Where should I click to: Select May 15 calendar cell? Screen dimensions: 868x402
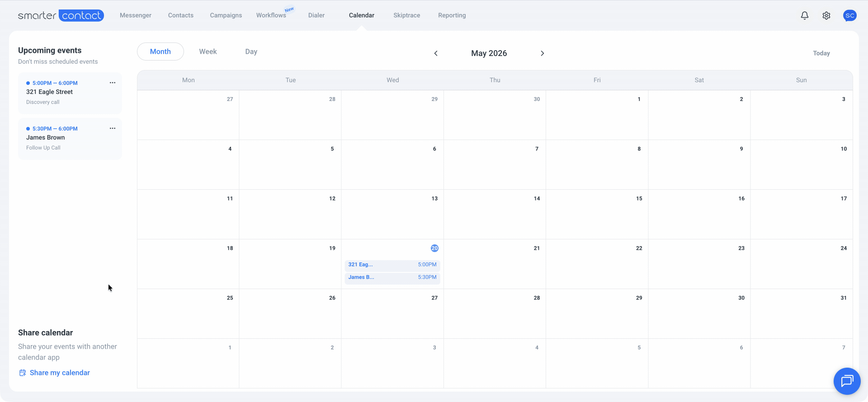597,214
